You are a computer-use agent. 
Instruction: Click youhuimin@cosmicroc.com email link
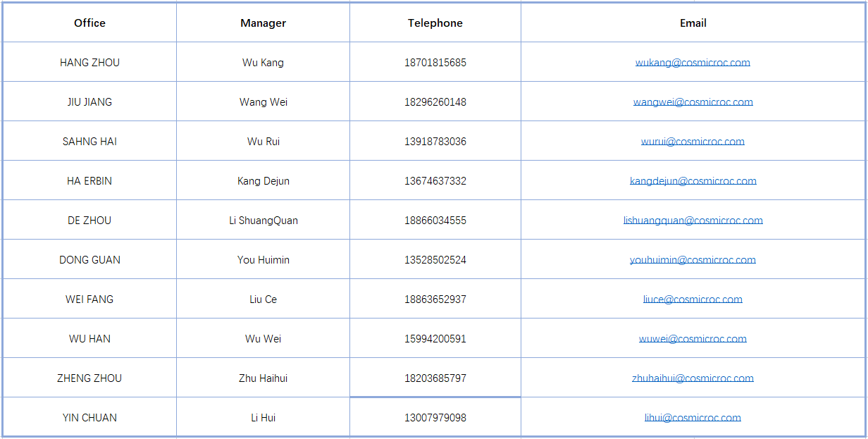tap(693, 259)
